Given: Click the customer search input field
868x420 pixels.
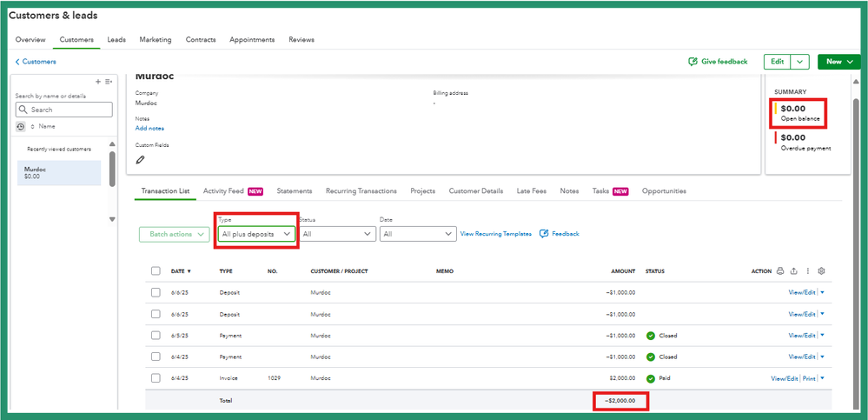Looking at the screenshot, I should (x=64, y=110).
